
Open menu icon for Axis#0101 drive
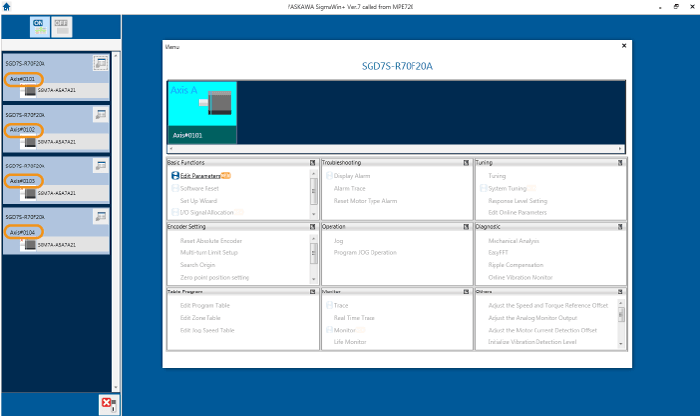tap(100, 63)
